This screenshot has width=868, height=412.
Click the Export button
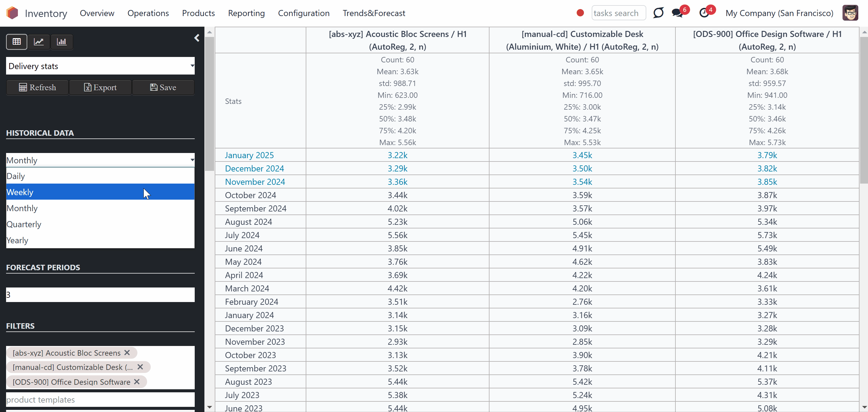[x=100, y=88]
